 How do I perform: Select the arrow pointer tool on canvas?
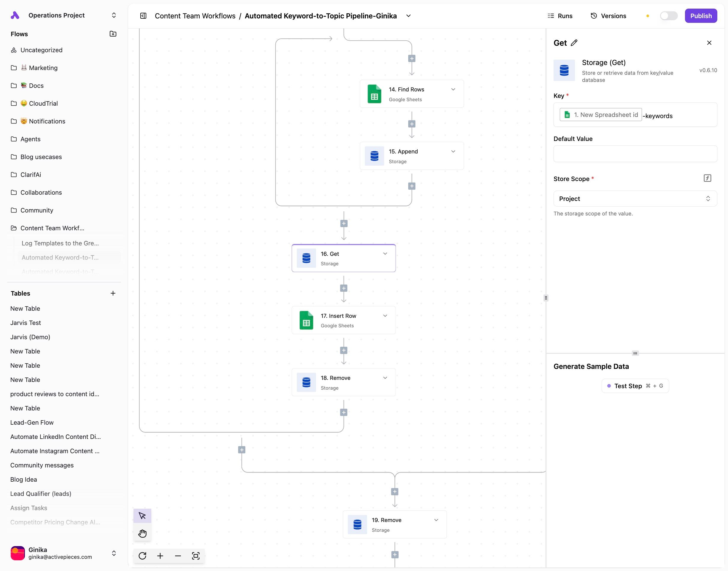[x=142, y=516]
